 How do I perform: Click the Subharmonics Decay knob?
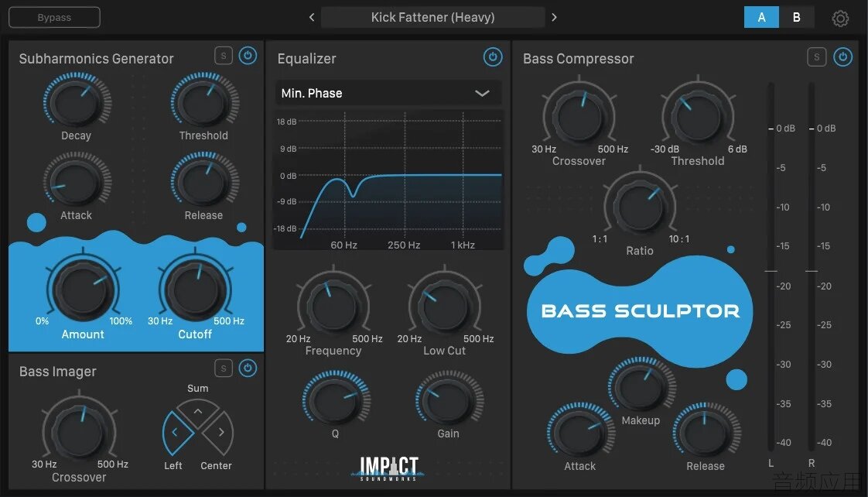[77, 102]
